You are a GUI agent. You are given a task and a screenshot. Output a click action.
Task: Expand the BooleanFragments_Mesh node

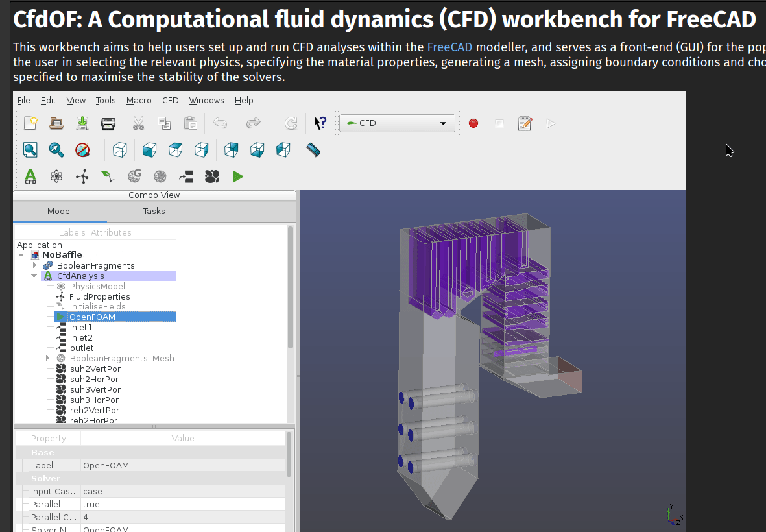click(x=48, y=358)
